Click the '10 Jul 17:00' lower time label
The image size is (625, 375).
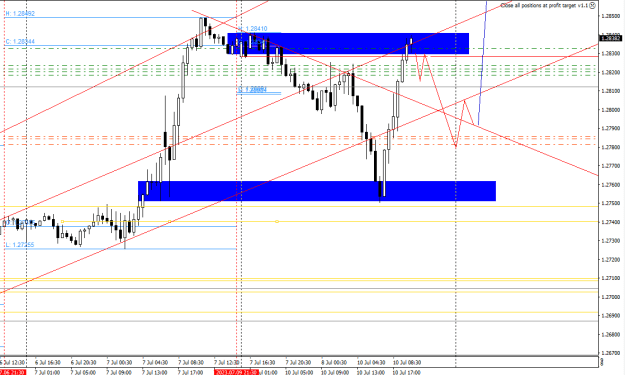pyautogui.click(x=407, y=372)
